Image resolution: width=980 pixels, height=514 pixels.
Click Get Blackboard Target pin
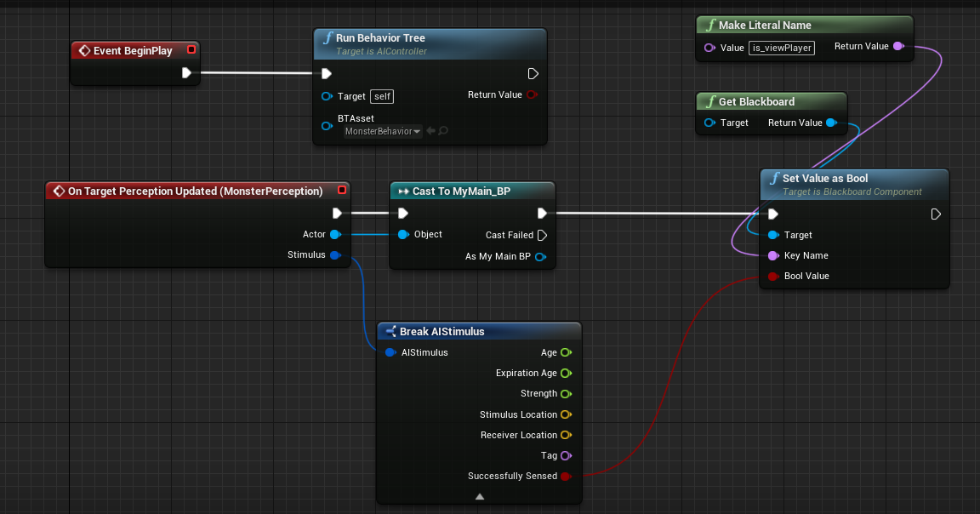click(x=709, y=123)
